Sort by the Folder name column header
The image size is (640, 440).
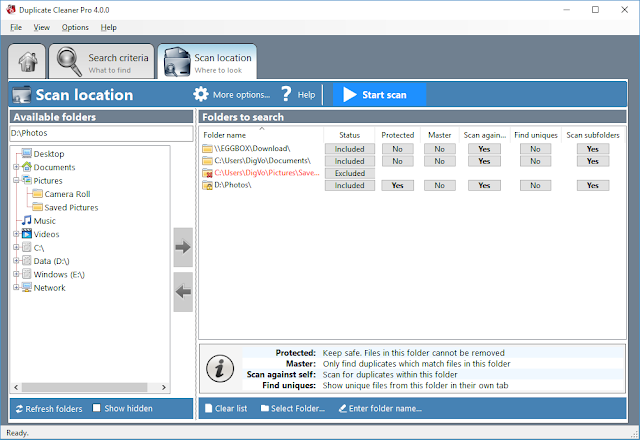point(261,135)
